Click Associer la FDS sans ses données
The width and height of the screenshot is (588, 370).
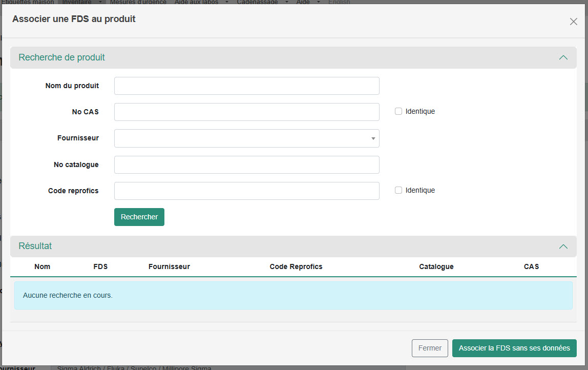coord(514,348)
